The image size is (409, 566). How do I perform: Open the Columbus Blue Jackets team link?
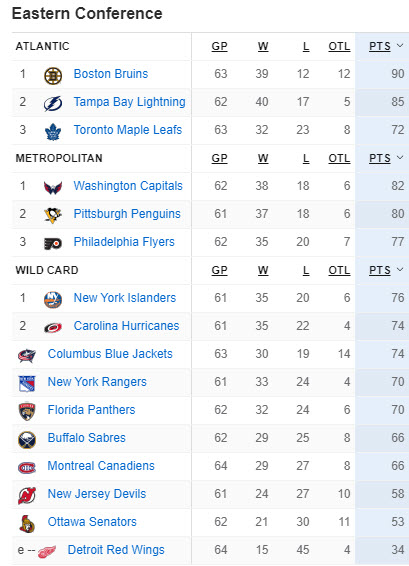tap(110, 354)
